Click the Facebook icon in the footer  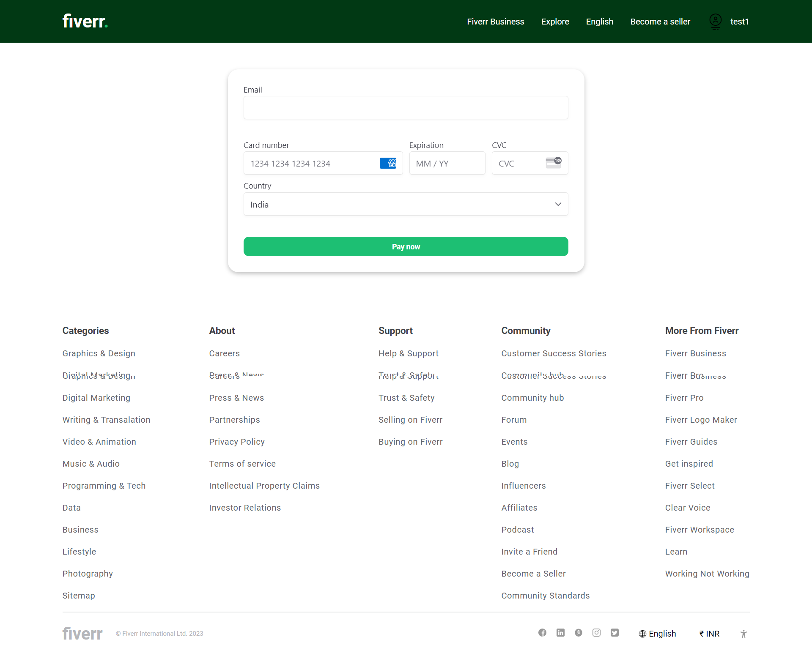pyautogui.click(x=543, y=633)
